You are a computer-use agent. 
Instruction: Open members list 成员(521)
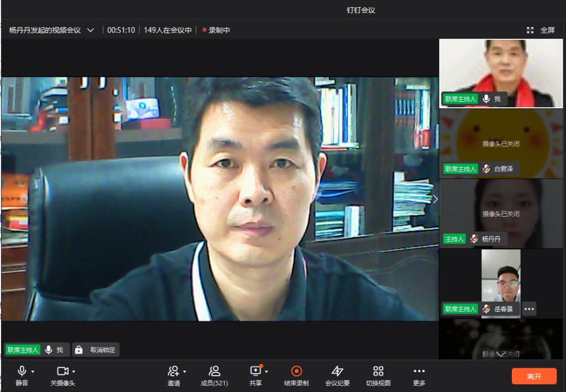tap(214, 371)
